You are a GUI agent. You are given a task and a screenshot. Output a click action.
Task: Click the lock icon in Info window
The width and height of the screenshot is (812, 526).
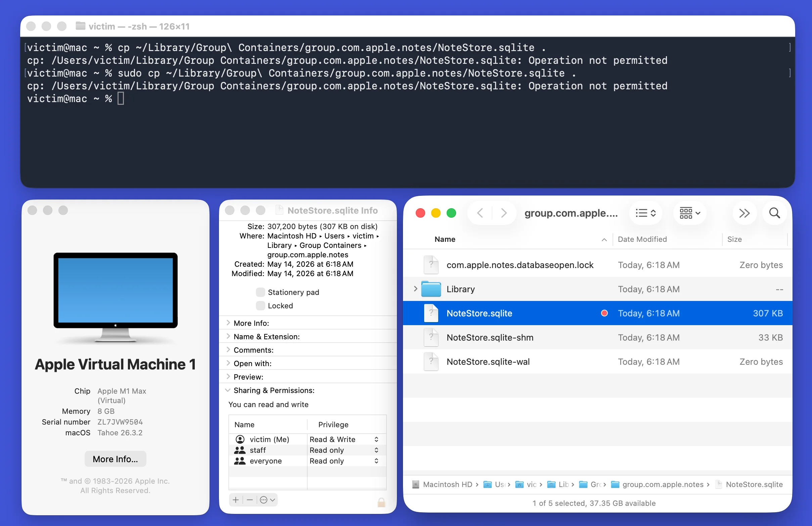click(381, 502)
